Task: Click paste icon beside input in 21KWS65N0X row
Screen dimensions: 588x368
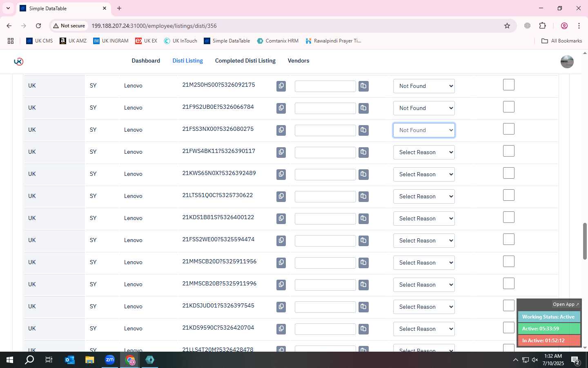Action: 363,174
